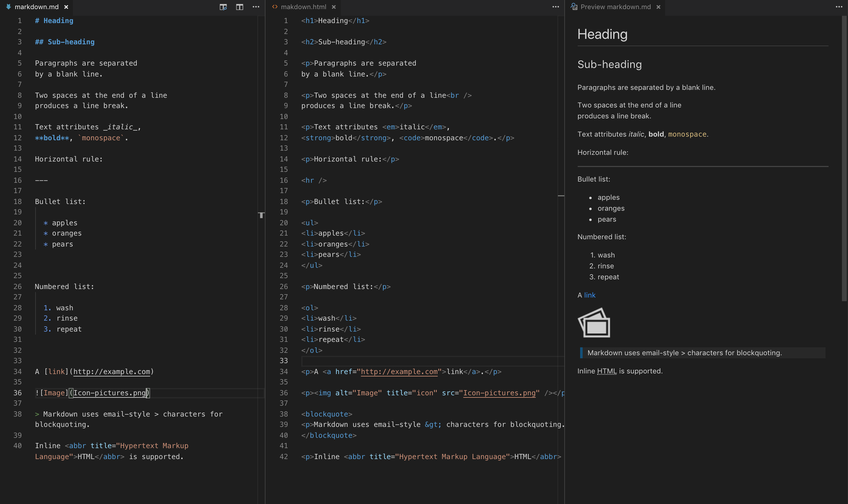Click '## Sub-heading' line in markdown editor
Viewport: 848px width, 504px height.
(x=65, y=42)
